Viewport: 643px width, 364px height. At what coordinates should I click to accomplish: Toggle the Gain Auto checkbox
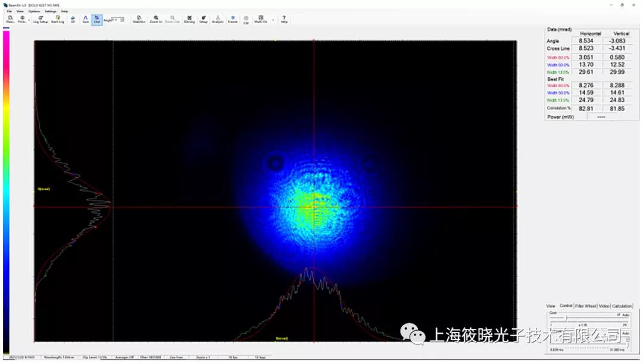(619, 314)
